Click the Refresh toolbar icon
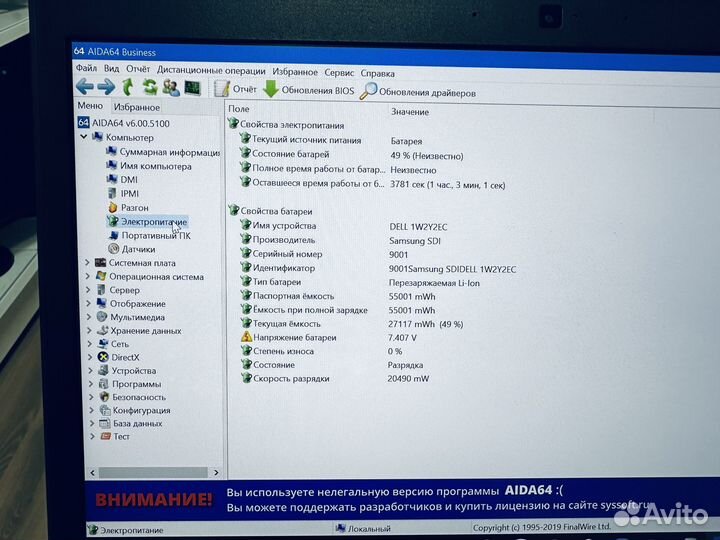The image size is (720, 540). 150,87
